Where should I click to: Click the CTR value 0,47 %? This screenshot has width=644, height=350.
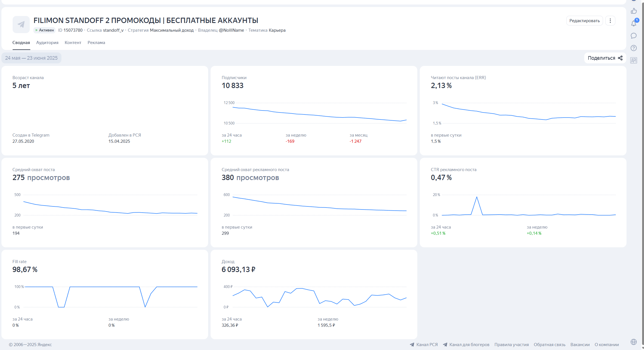pyautogui.click(x=441, y=178)
